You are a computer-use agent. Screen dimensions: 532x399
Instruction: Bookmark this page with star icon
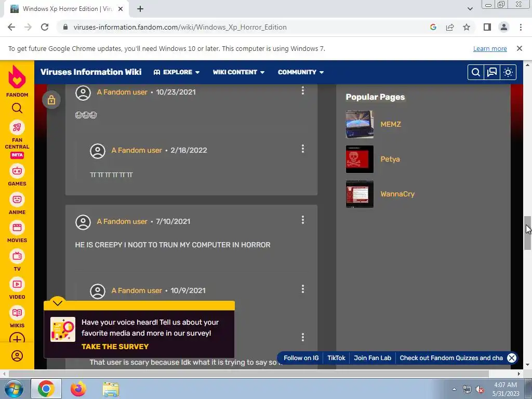[x=467, y=27]
